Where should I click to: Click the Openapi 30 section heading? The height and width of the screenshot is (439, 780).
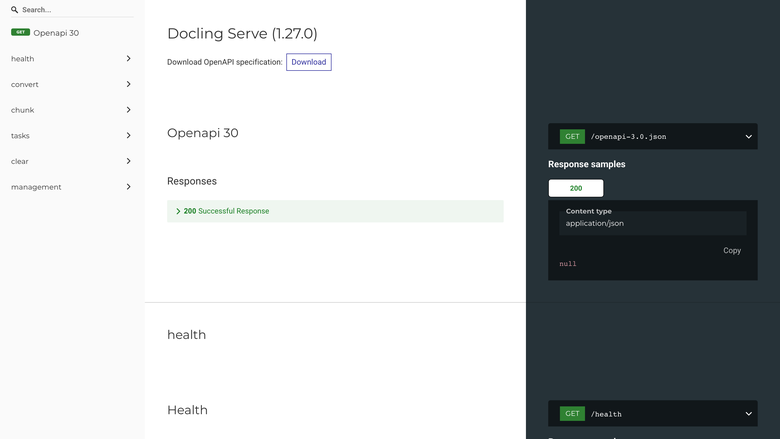coord(202,133)
